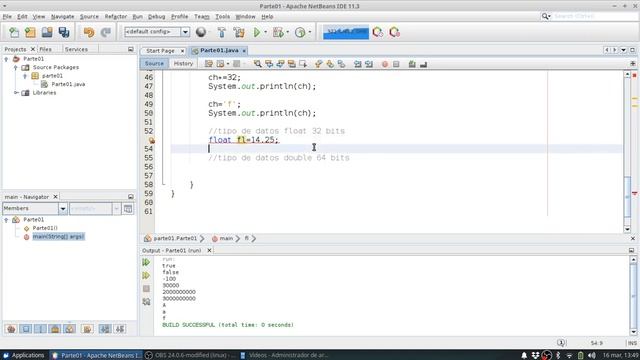The image size is (640, 360).
Task: Expand the Parte01 project node
Action: point(6,59)
